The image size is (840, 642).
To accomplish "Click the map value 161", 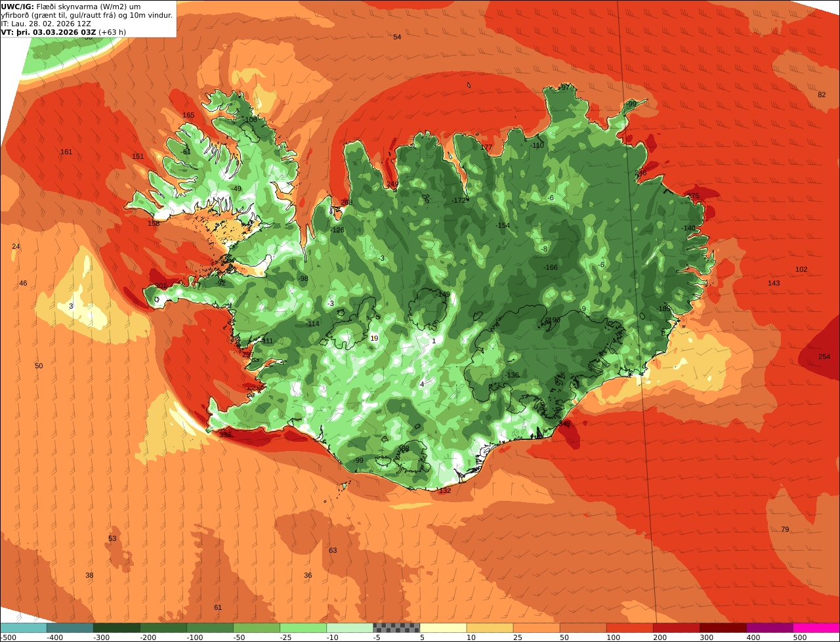I will (66, 152).
